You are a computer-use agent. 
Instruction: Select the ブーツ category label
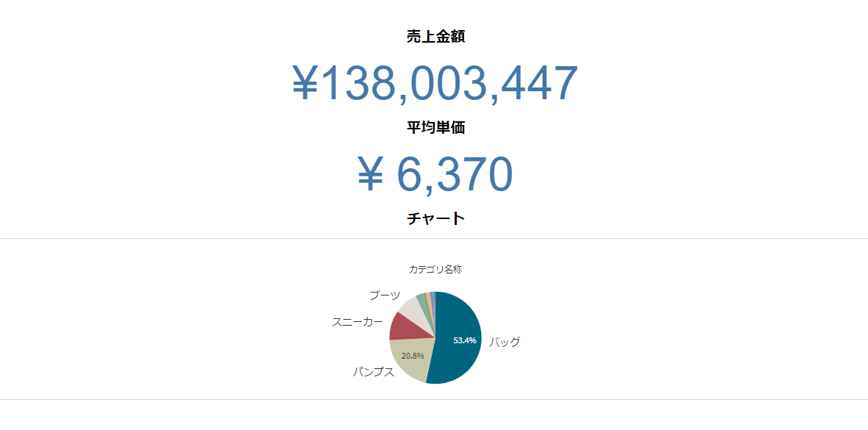coord(385,295)
